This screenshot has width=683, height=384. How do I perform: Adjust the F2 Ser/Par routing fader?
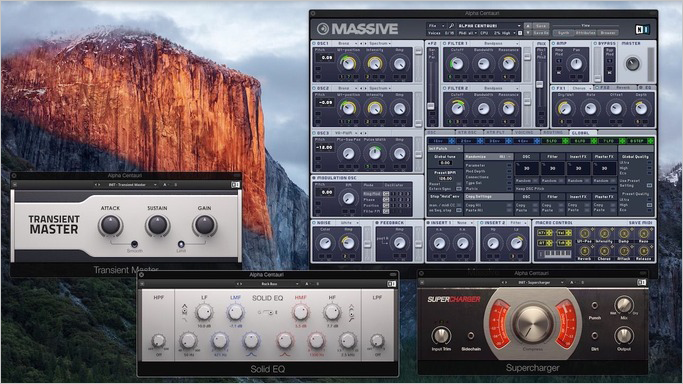tap(431, 106)
